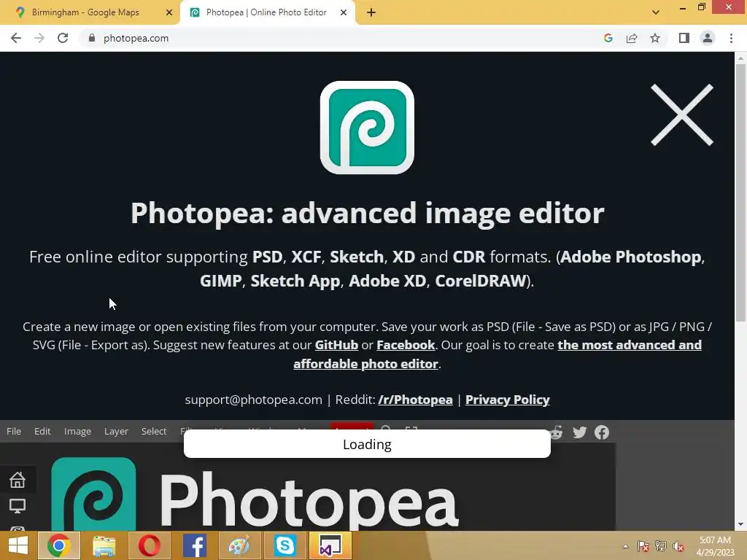Expand the tab search dropdown arrow
Viewport: 747px width, 560px height.
(656, 12)
